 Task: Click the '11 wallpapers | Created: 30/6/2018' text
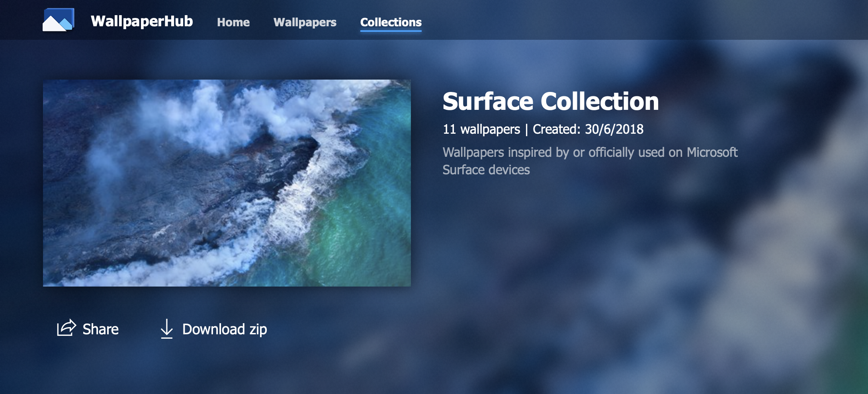pyautogui.click(x=543, y=129)
